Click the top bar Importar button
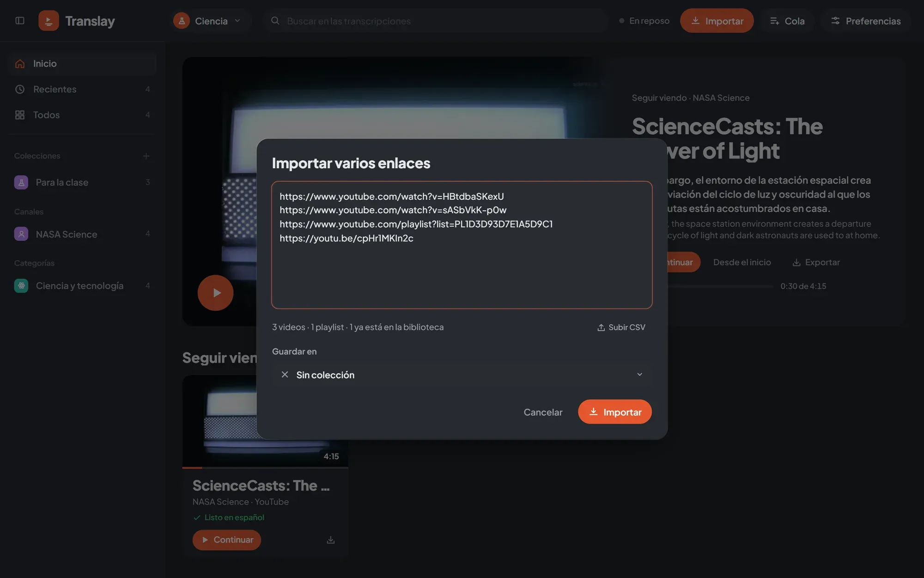This screenshot has height=578, width=924. click(717, 21)
